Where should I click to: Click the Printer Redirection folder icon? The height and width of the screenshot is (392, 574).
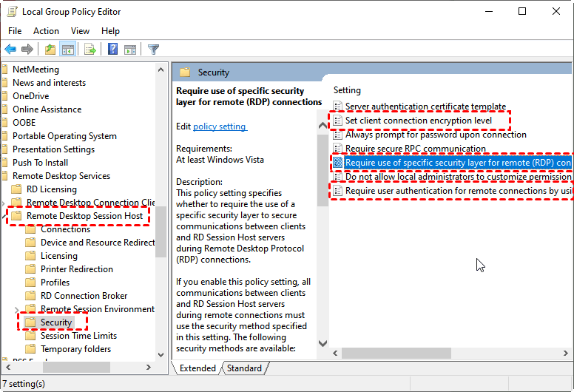point(30,269)
